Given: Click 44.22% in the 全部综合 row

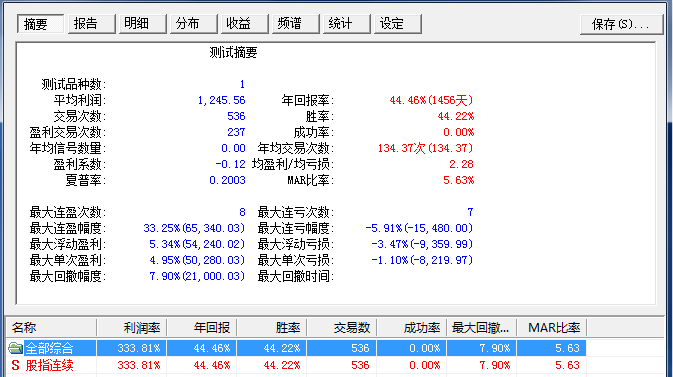Looking at the screenshot, I should (x=282, y=348).
